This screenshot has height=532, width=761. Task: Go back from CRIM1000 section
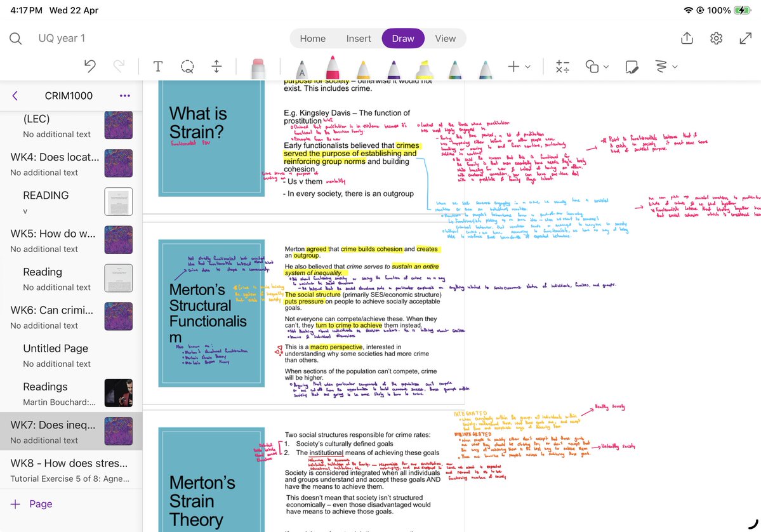coord(15,96)
